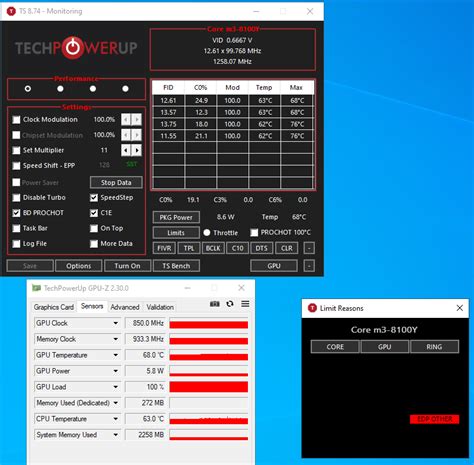Open the Memory Clock sensor dropdown
Image resolution: width=474 pixels, height=465 pixels.
116,339
